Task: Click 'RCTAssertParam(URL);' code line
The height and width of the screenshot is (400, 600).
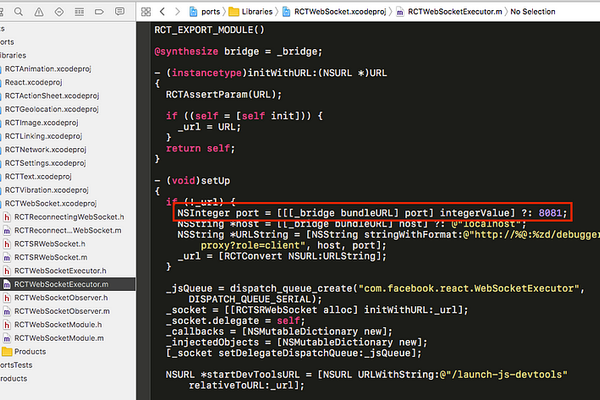Action: [223, 94]
